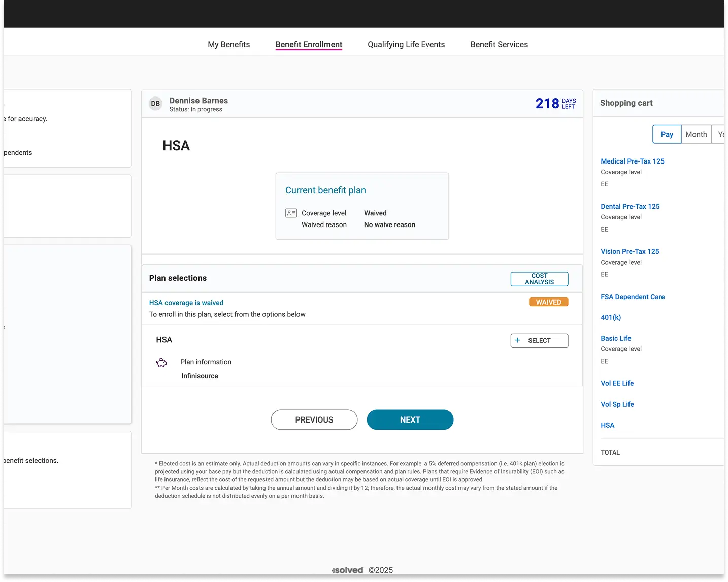
Task: Click the PREVIOUS button
Action: coord(314,419)
